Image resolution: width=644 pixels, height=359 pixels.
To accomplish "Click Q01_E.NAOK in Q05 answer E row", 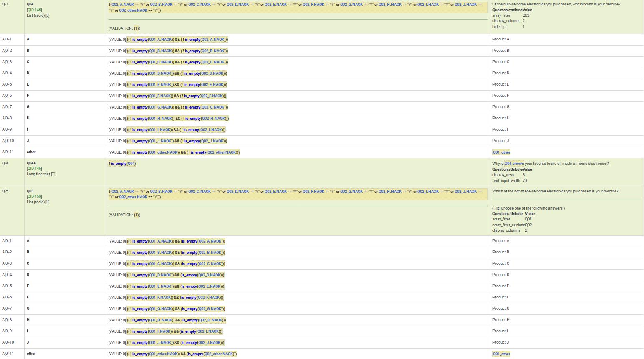I will 160,286.
